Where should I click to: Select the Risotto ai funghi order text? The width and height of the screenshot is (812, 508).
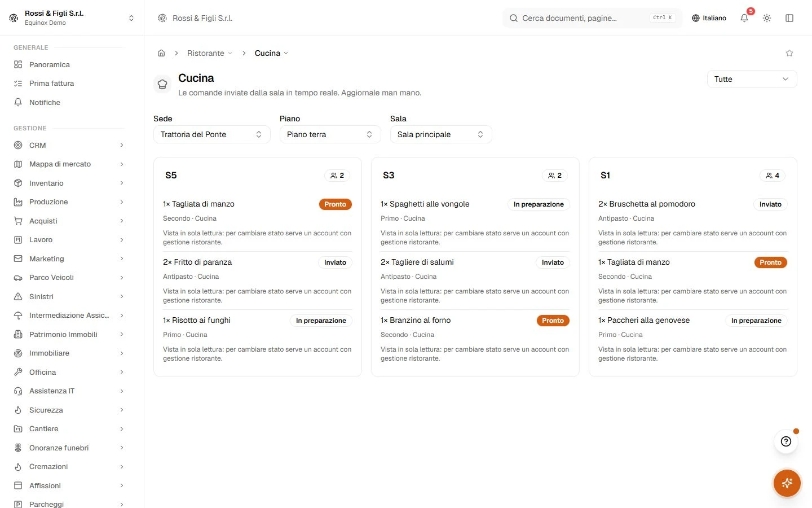click(x=197, y=320)
